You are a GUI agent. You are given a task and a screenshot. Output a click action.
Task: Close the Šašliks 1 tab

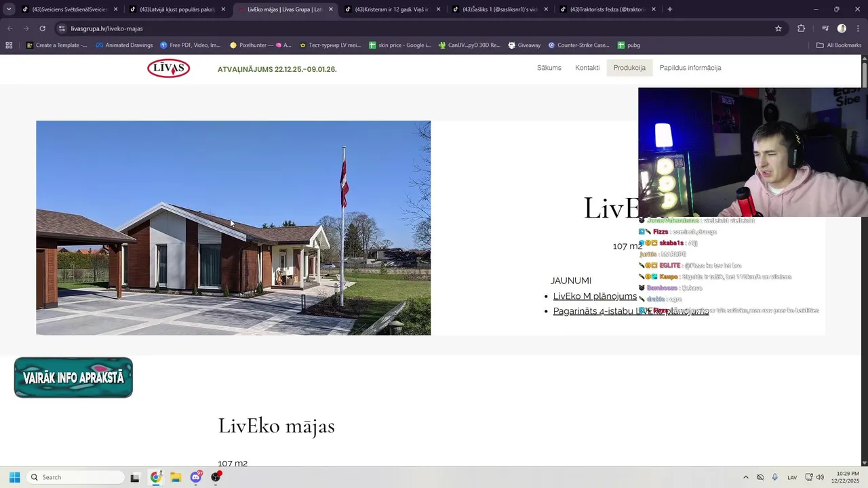(x=546, y=9)
